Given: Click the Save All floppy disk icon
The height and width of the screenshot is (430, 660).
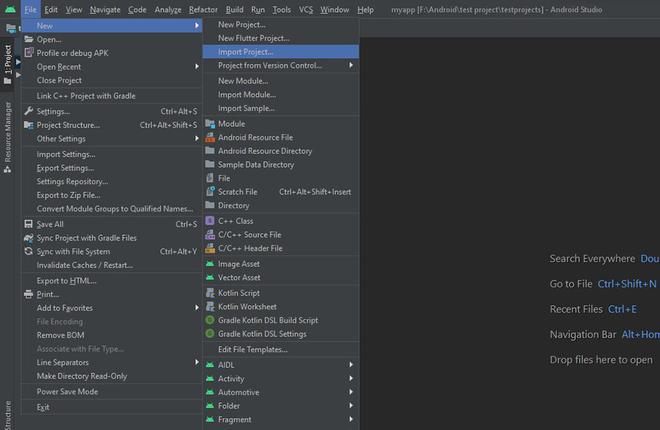Looking at the screenshot, I should click(27, 224).
